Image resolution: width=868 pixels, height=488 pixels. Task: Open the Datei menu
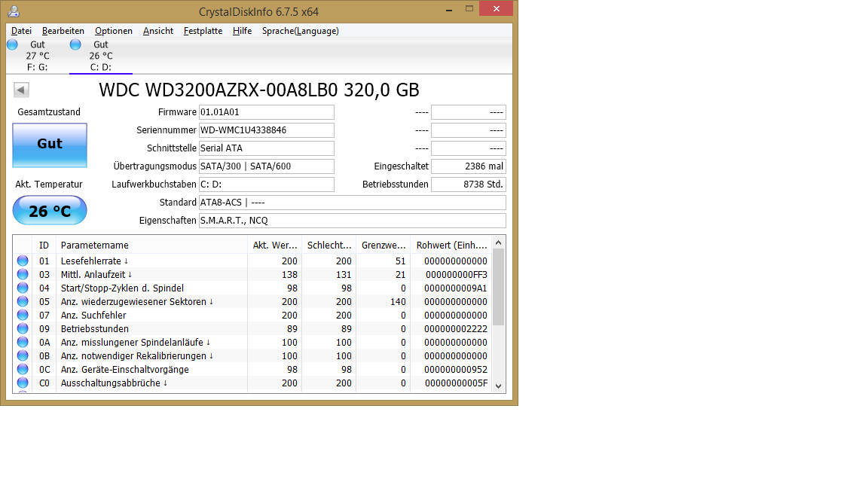(22, 31)
